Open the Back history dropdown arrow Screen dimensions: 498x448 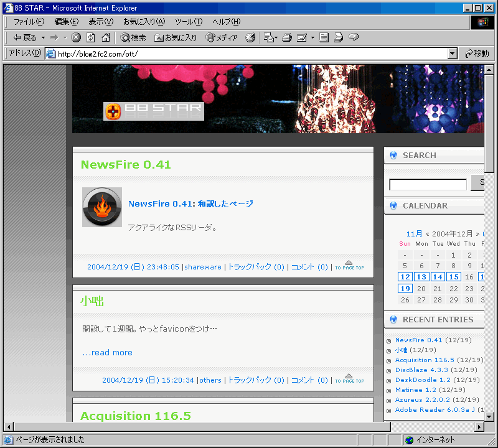[x=43, y=38]
